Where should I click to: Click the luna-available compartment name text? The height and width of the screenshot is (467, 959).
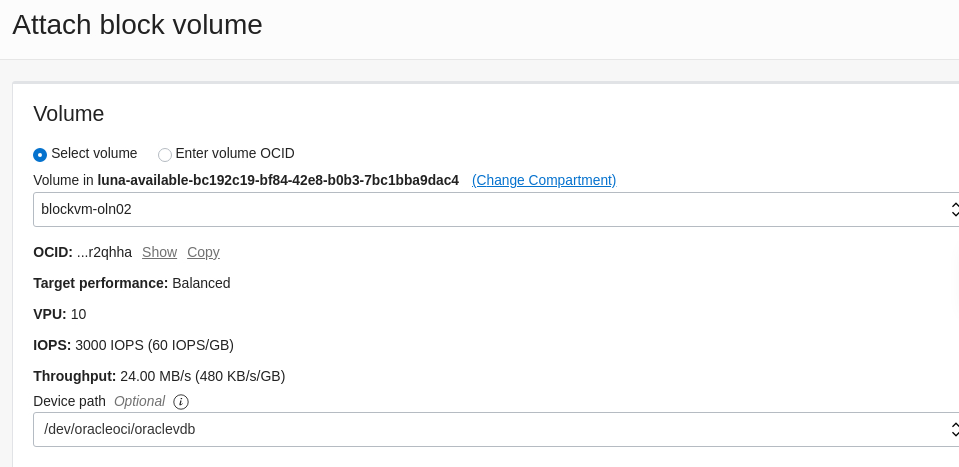[277, 180]
